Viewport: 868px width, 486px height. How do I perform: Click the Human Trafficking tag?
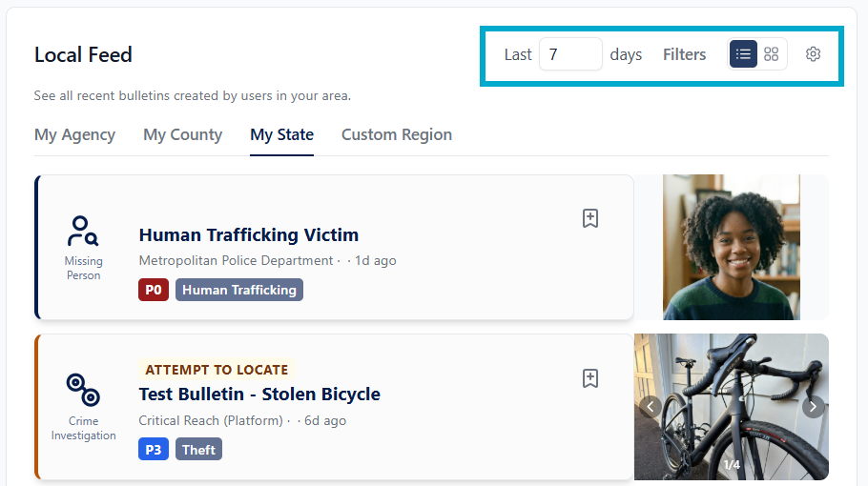(239, 290)
